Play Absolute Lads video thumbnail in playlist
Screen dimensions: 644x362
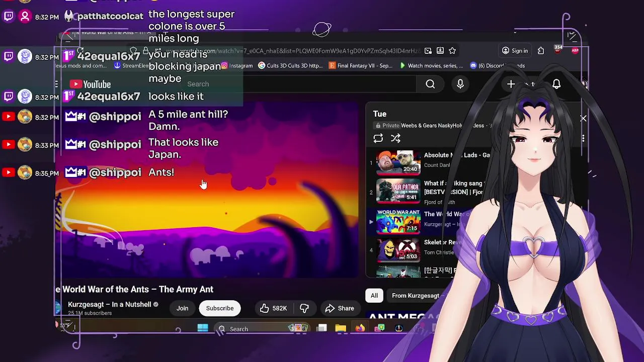click(398, 162)
